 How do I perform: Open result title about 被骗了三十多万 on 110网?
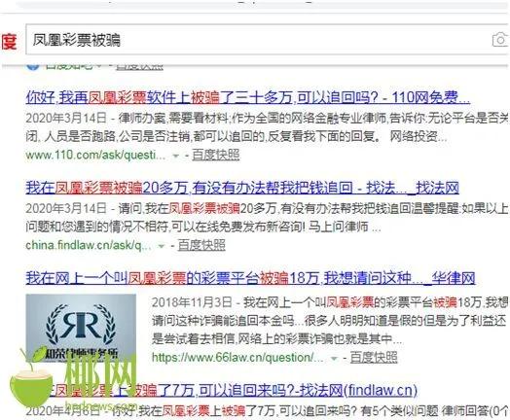click(x=248, y=97)
